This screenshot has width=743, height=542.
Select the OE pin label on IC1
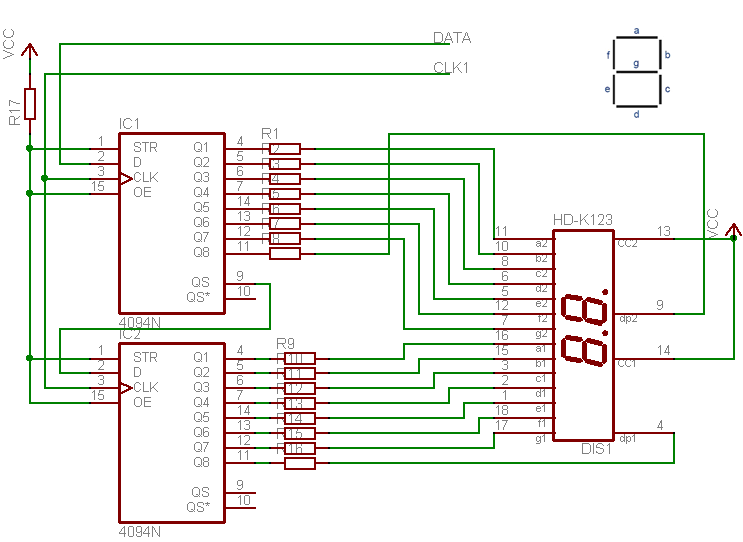(142, 192)
